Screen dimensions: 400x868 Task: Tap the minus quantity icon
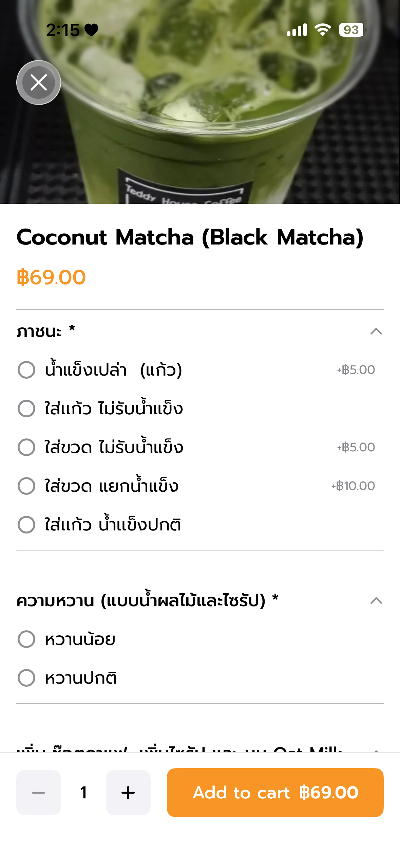[x=39, y=793]
